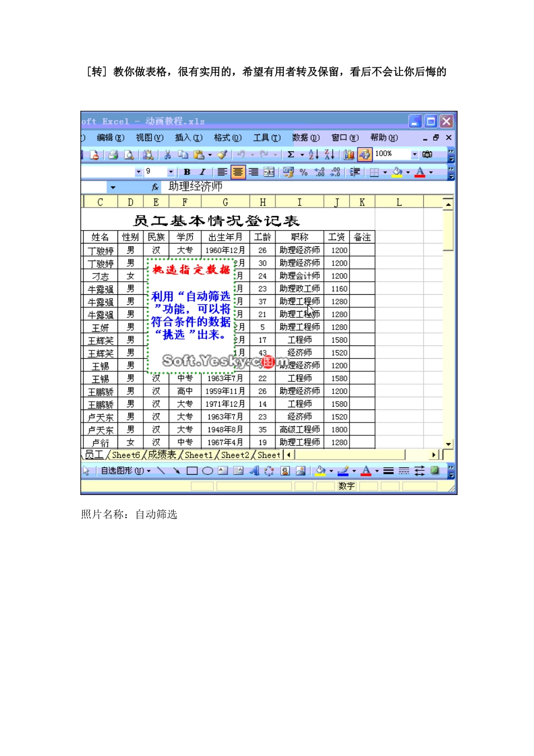The width and height of the screenshot is (534, 756).
Task: Insert Picture from File icon
Action: (301, 471)
